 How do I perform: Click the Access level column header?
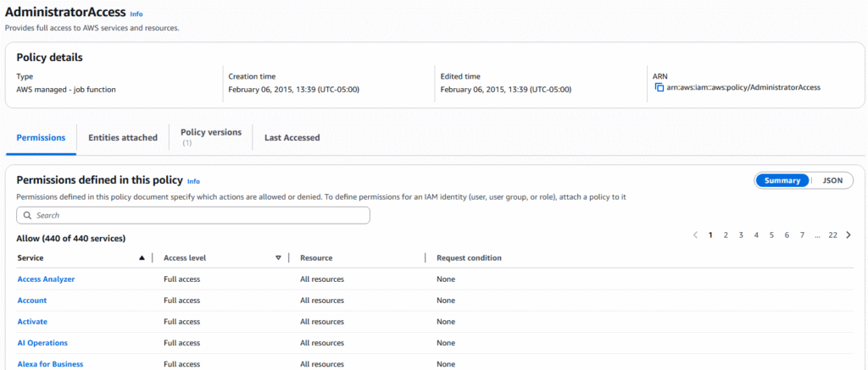pyautogui.click(x=185, y=257)
